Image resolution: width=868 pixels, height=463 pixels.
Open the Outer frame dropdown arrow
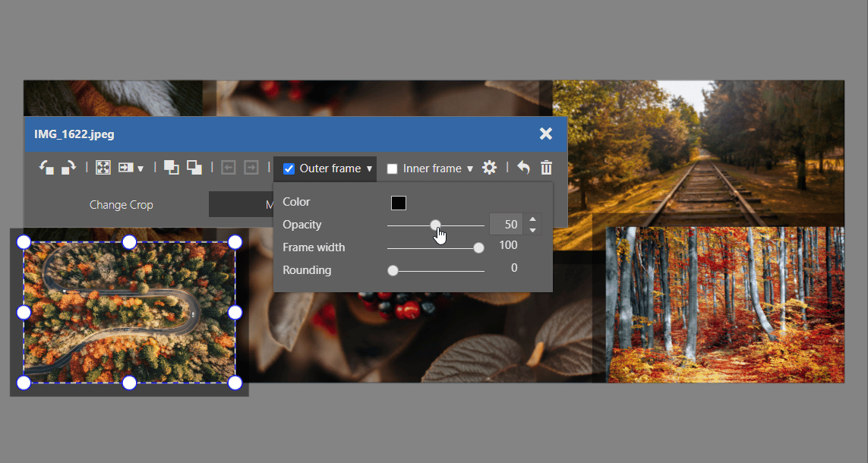(x=369, y=168)
